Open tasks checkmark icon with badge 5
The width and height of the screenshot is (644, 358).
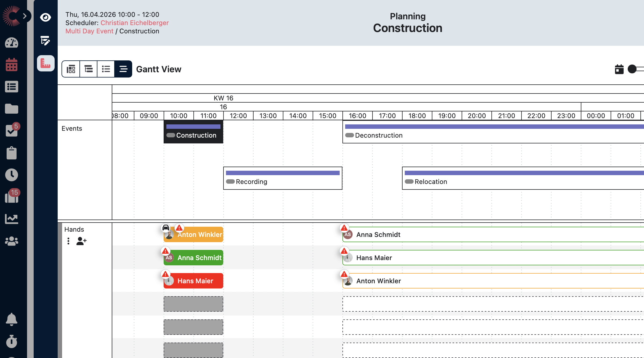(12, 131)
